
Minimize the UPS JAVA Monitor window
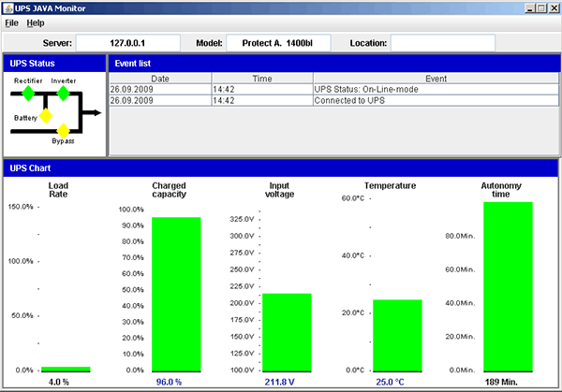[x=530, y=7]
